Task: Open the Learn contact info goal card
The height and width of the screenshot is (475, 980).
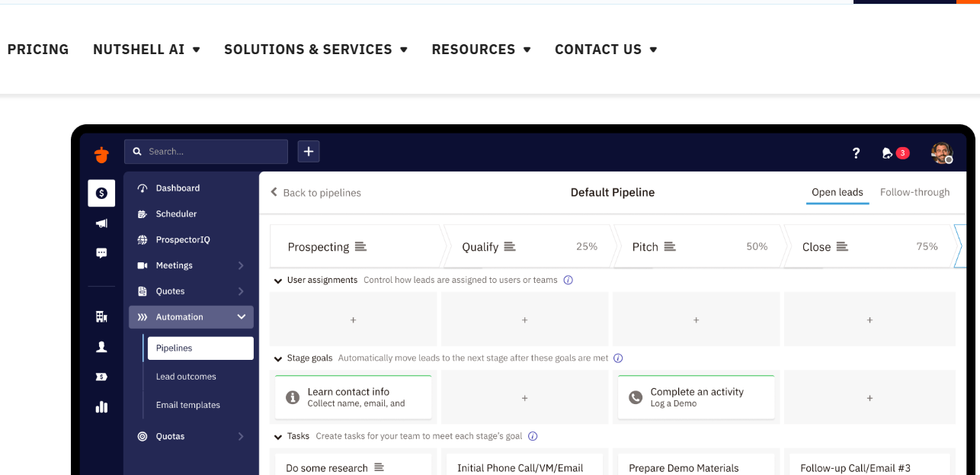Action: (x=354, y=397)
